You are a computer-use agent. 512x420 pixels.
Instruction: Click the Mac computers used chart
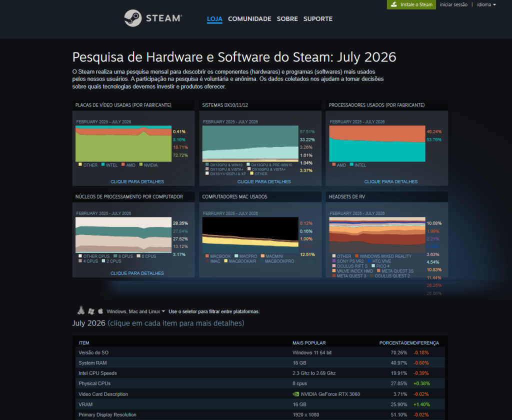(x=250, y=235)
